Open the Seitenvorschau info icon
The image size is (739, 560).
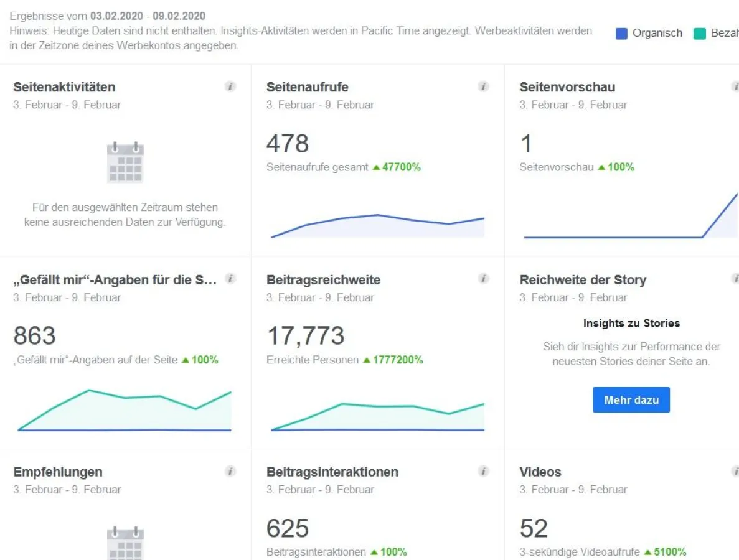pyautogui.click(x=735, y=87)
